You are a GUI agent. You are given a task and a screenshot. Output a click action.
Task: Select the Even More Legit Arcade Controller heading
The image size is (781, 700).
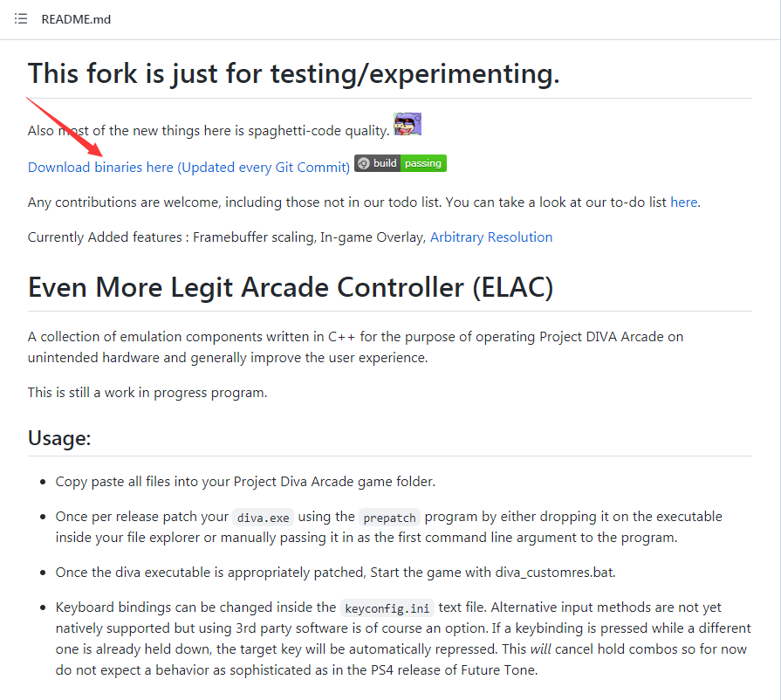pyautogui.click(x=291, y=286)
